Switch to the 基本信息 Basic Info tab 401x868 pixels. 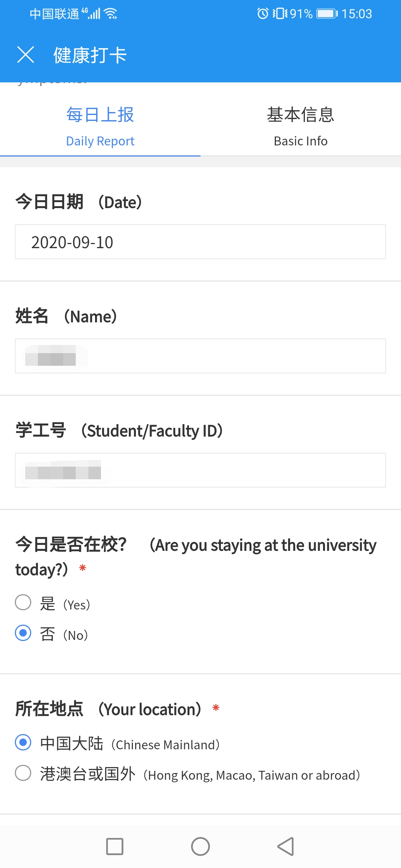point(301,125)
